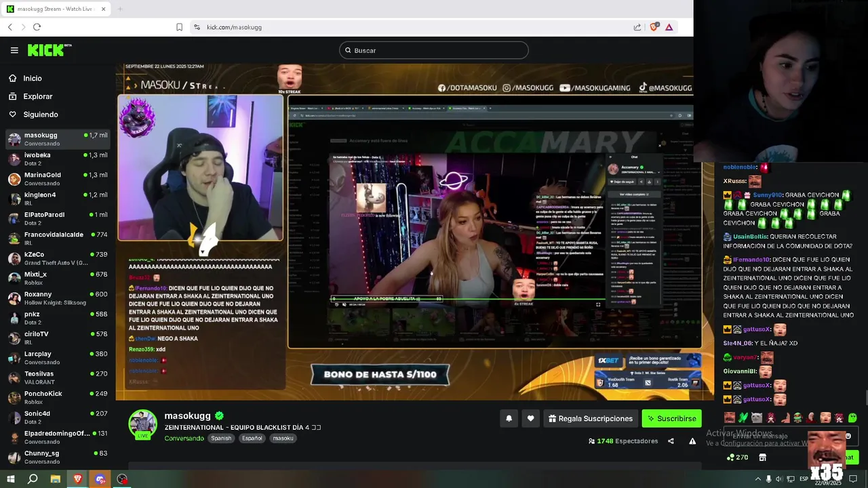The image size is (868, 488).
Task: Open the Brave rewards triangle icon
Action: [x=669, y=27]
